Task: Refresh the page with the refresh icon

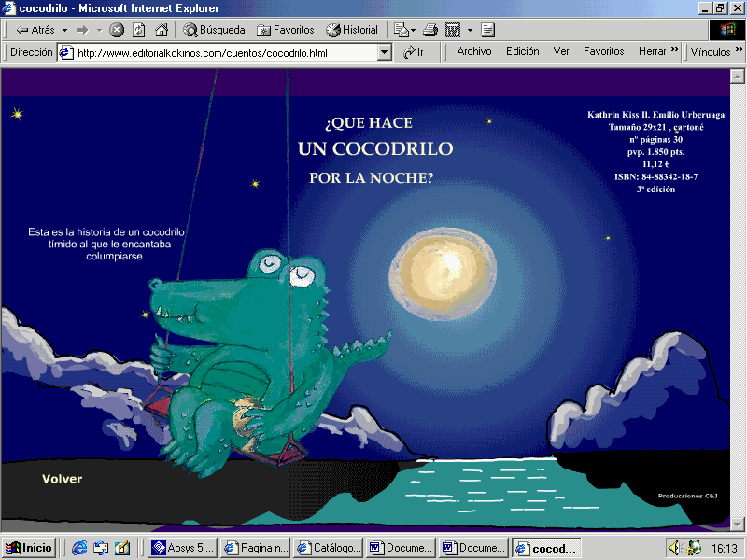Action: click(138, 30)
